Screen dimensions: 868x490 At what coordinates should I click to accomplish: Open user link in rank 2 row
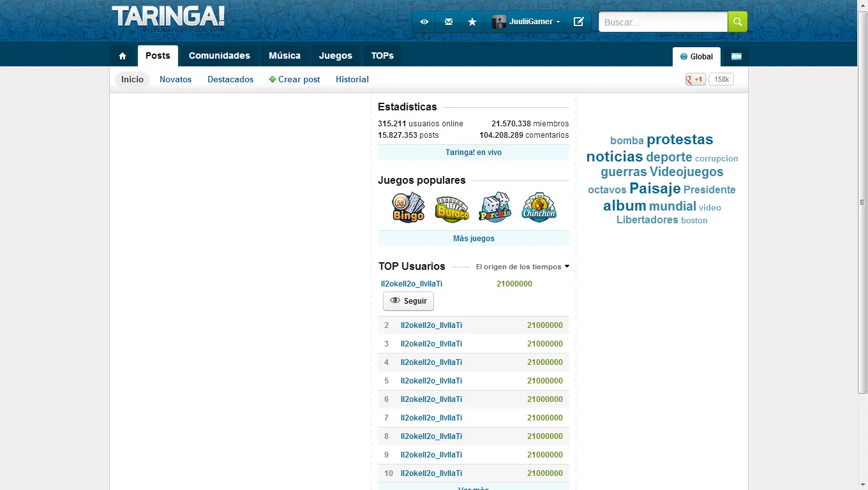pyautogui.click(x=431, y=325)
